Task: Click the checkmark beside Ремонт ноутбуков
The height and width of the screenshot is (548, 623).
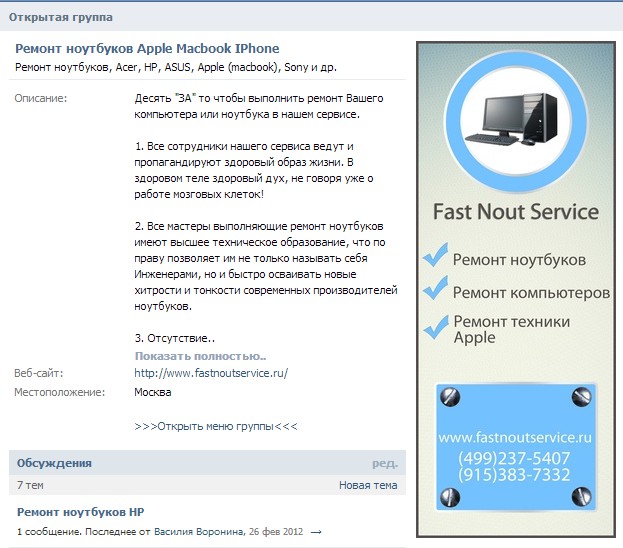Action: tap(435, 255)
